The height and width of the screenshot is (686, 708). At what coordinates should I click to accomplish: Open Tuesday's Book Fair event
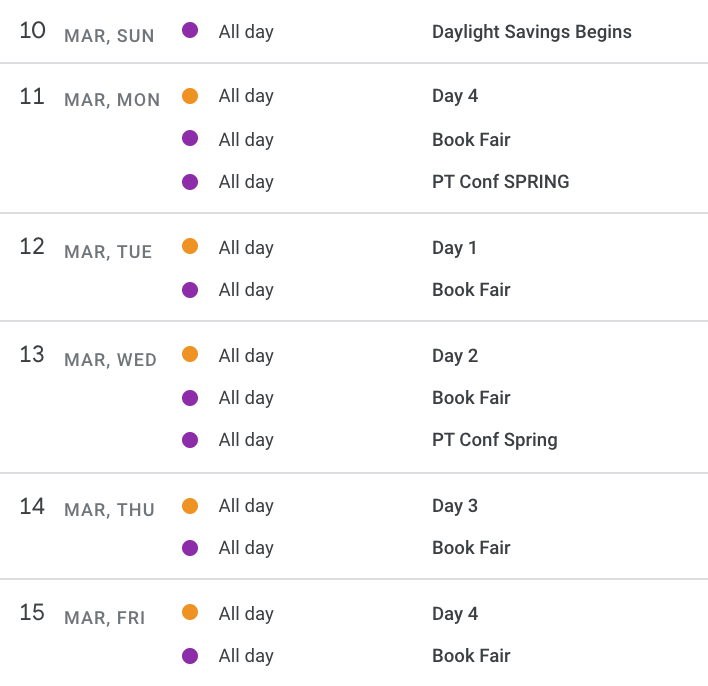[471, 289]
